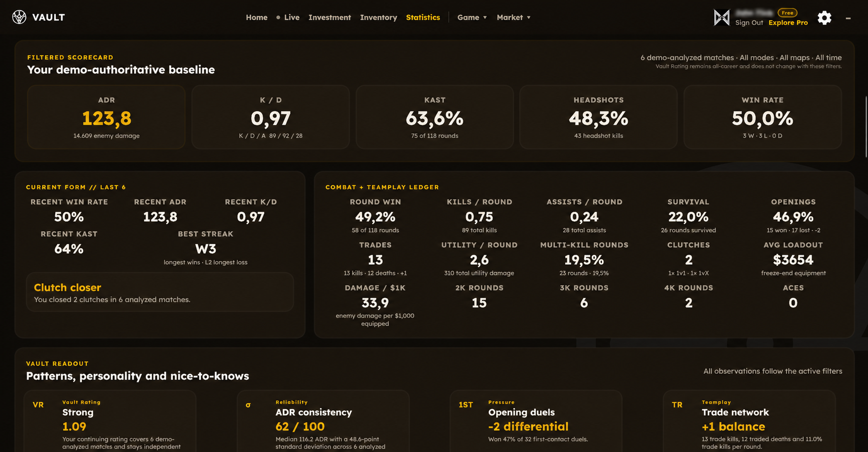Click 'All observations follow the active filters'
The image size is (868, 452).
[x=773, y=371]
